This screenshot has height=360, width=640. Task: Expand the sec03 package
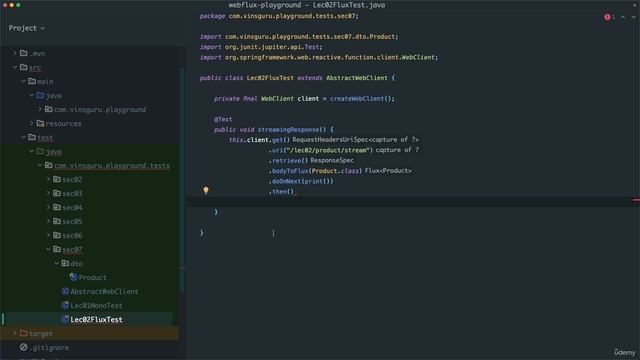click(x=48, y=193)
